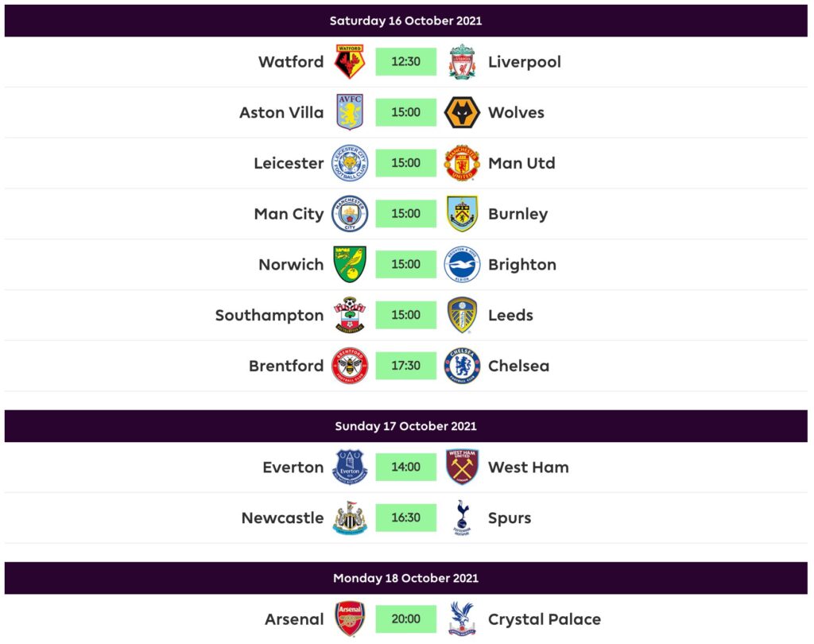Viewport: 814px width, 644px height.
Task: Click the West Ham crest
Action: (x=462, y=467)
